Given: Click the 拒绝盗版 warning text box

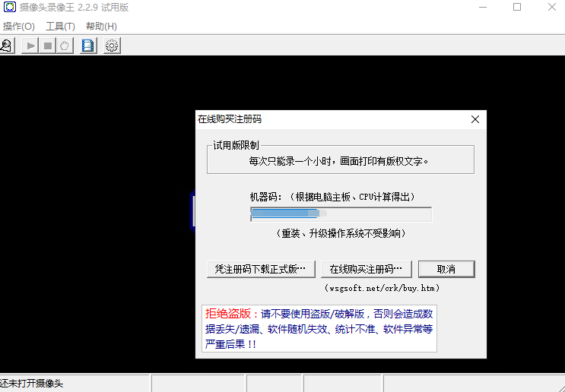Looking at the screenshot, I should (319, 329).
